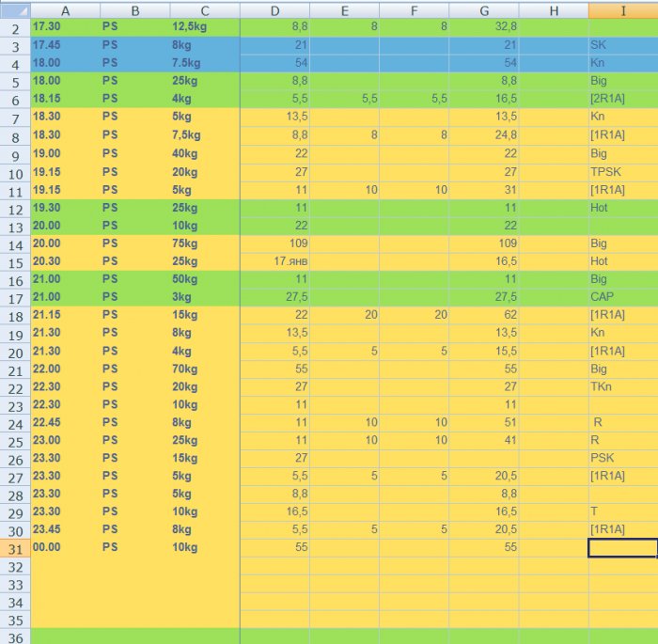This screenshot has height=644, width=658.
Task: Click the TPSK cell in column I
Action: pyautogui.click(x=623, y=172)
